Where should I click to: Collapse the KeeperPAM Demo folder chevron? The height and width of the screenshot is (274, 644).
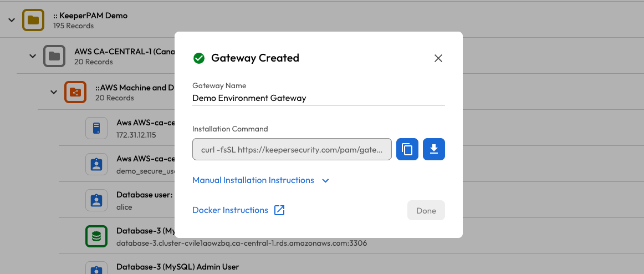pyautogui.click(x=12, y=20)
